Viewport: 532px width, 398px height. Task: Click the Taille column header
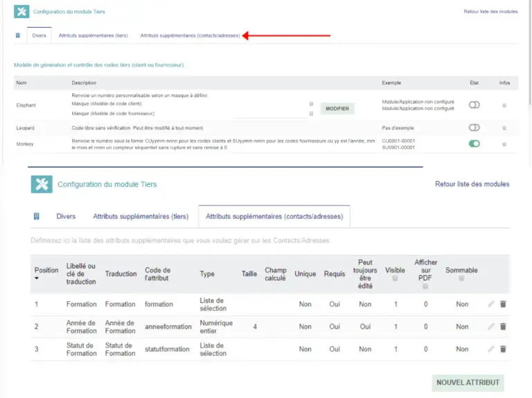pos(249,274)
